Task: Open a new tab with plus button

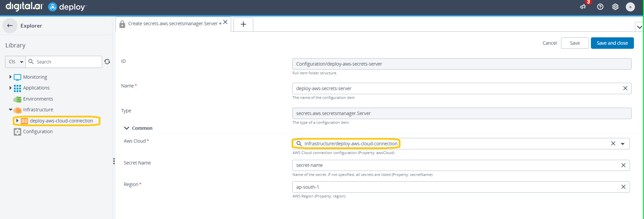Action: 243,24
